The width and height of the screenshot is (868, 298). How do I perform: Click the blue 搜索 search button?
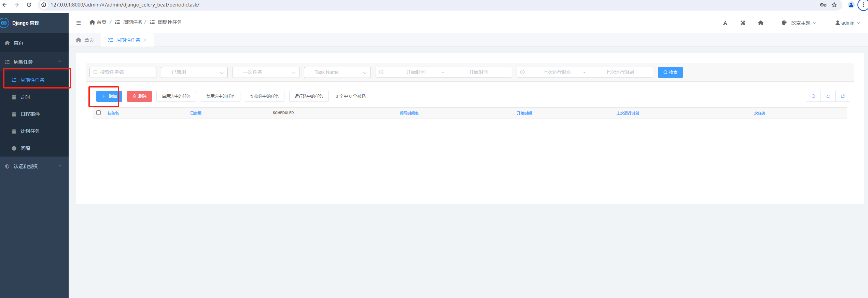670,72
